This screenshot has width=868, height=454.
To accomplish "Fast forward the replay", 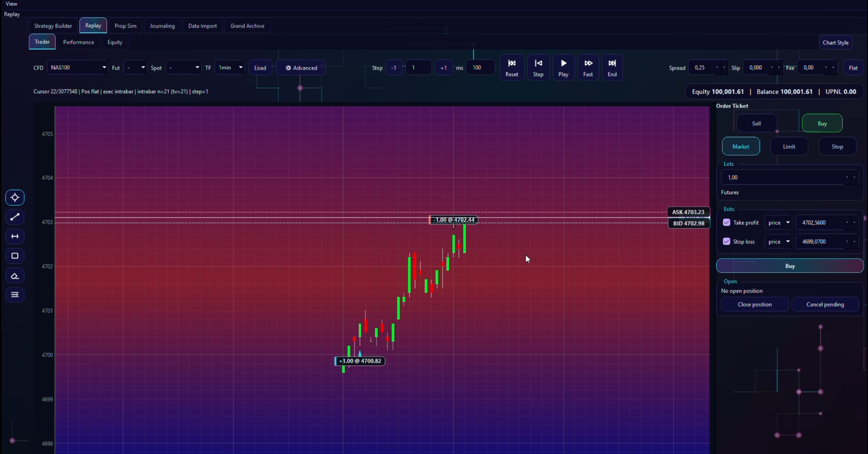I will pyautogui.click(x=588, y=67).
